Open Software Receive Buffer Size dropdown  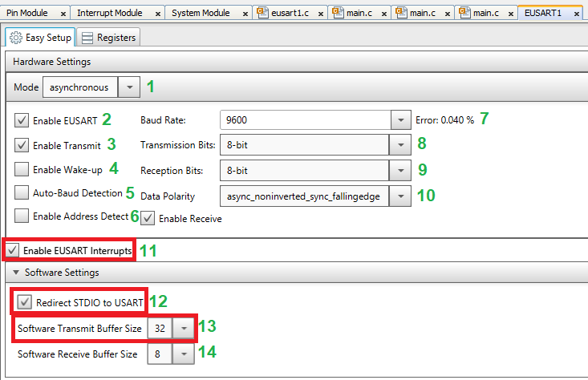[185, 354]
